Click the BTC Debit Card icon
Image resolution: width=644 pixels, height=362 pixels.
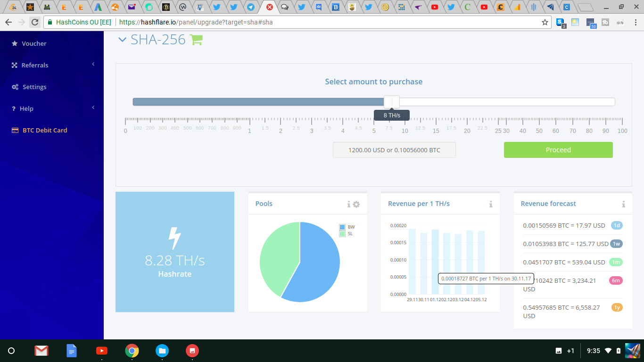pos(15,130)
